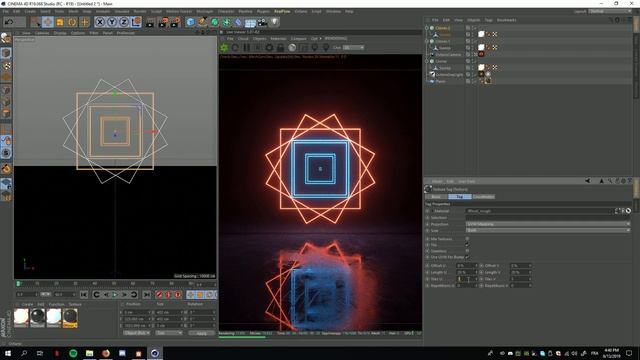Open Live Viewer settings gear icon
The width and height of the screenshot is (640, 360).
269,48
